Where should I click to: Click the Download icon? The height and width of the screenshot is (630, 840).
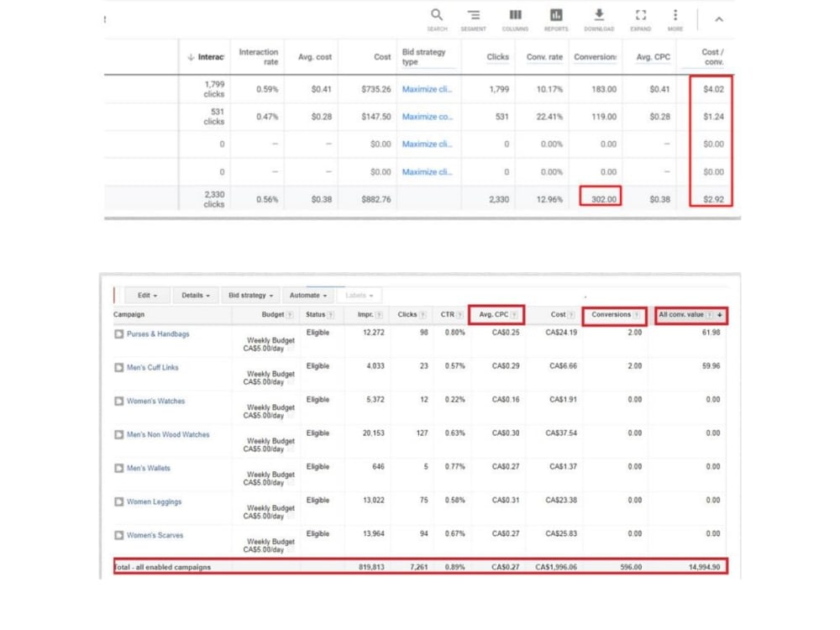[599, 15]
